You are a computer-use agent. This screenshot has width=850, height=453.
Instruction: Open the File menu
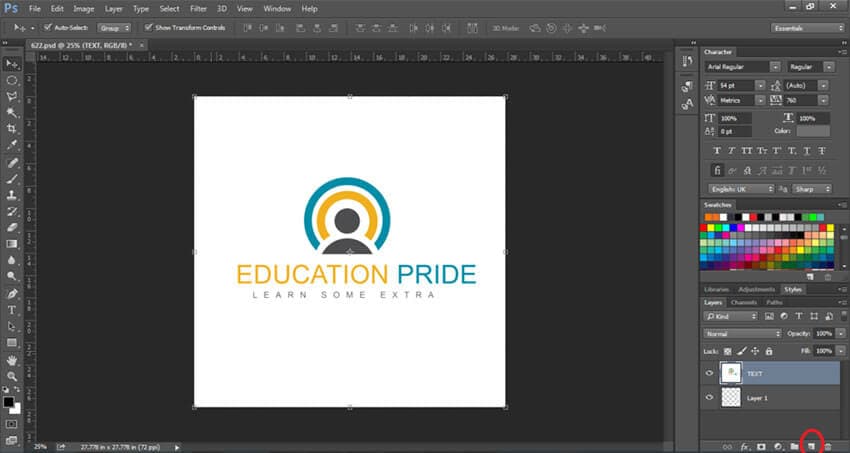[35, 9]
